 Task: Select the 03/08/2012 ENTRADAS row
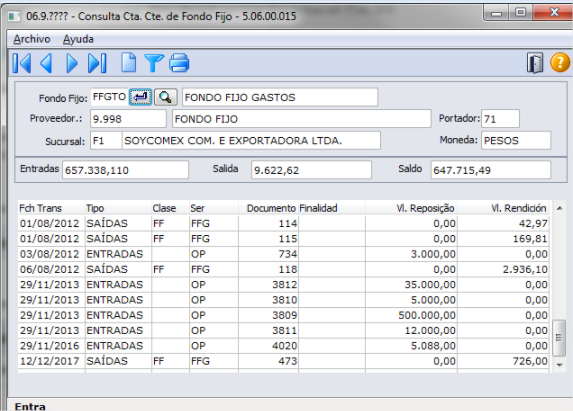[283, 254]
